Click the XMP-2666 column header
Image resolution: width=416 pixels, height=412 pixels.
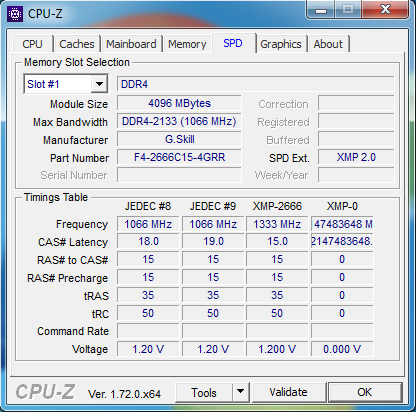277,206
